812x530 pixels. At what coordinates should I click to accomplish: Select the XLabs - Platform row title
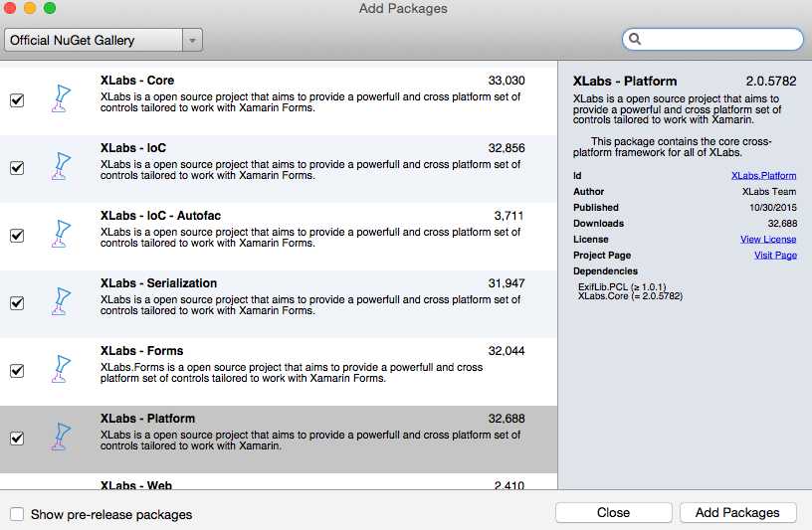(x=147, y=419)
